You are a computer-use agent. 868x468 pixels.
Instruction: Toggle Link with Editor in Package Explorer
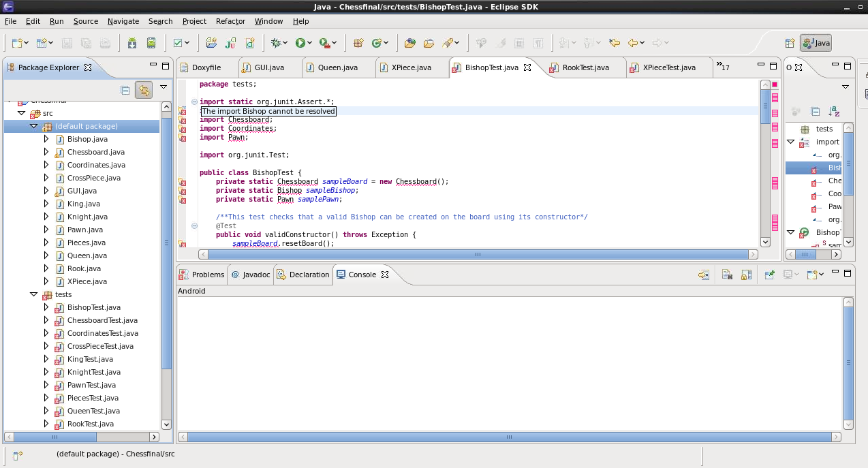coord(144,89)
